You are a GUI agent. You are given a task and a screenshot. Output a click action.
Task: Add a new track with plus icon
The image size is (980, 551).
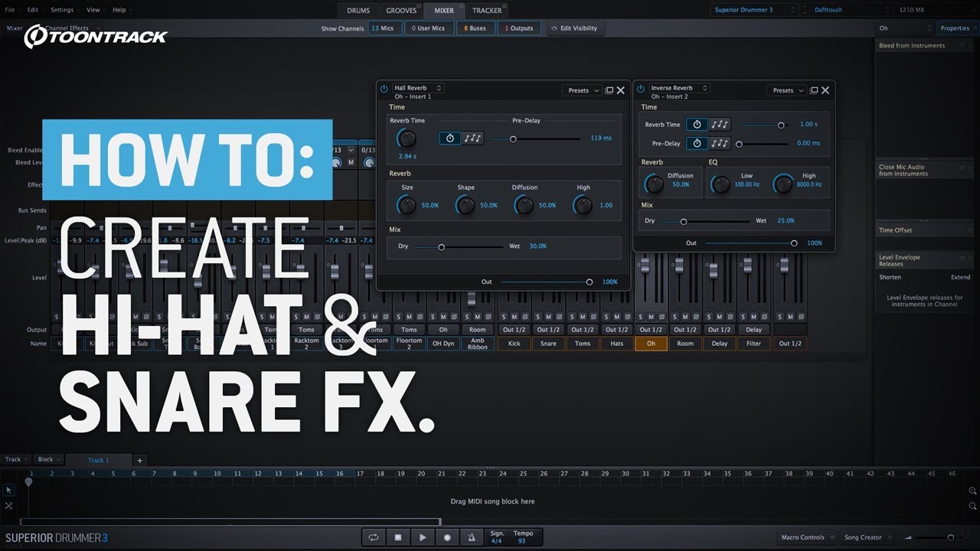coord(139,460)
